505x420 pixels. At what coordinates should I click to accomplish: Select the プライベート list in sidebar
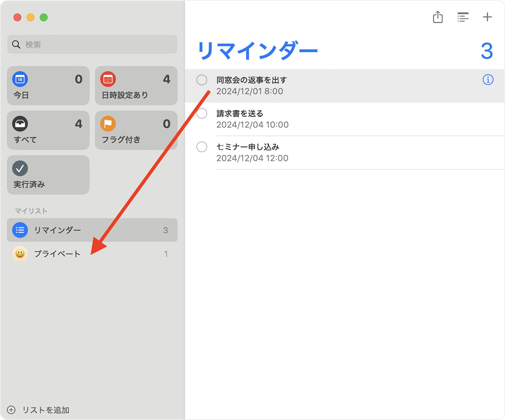92,254
